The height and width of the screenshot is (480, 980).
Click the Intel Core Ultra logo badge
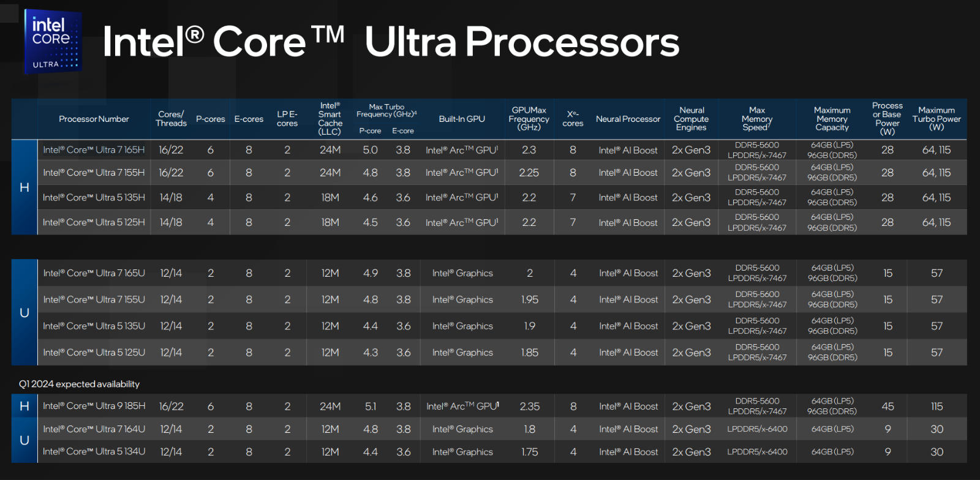pyautogui.click(x=53, y=42)
